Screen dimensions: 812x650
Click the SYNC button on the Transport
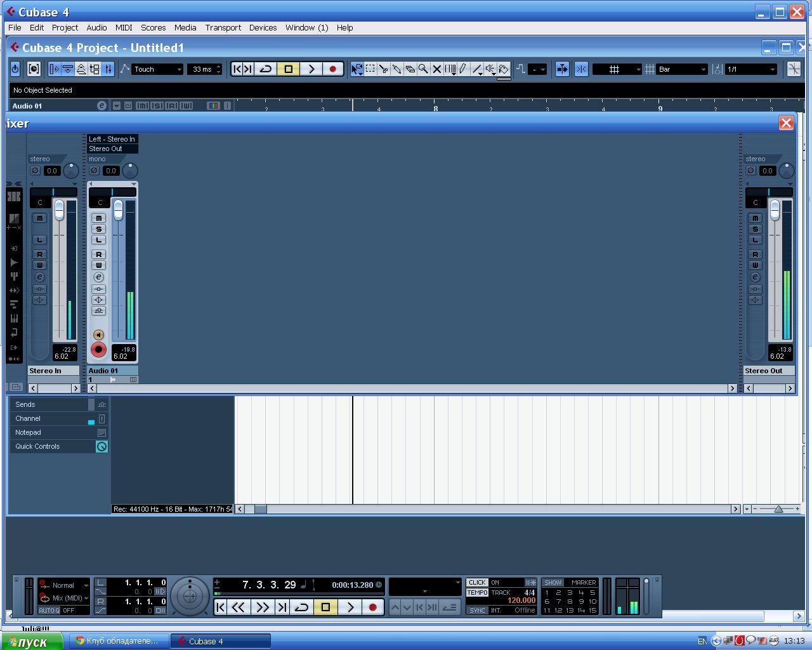(477, 610)
